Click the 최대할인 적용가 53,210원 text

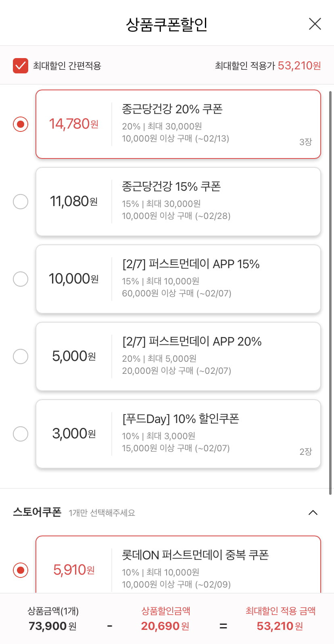(268, 65)
